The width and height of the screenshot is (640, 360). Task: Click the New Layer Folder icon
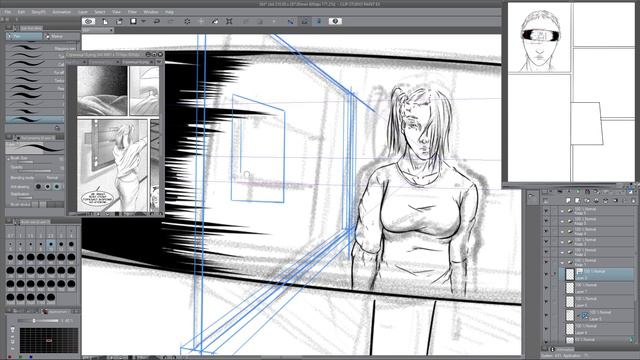click(587, 201)
